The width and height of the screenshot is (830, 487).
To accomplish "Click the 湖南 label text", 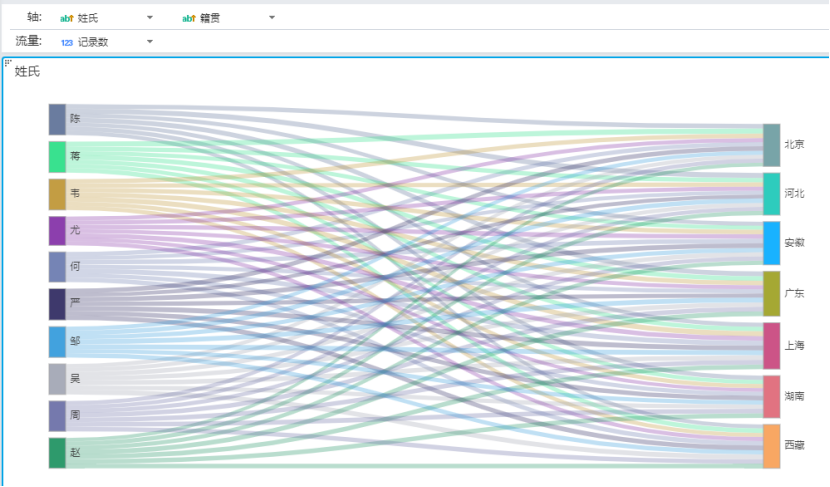I will 795,395.
